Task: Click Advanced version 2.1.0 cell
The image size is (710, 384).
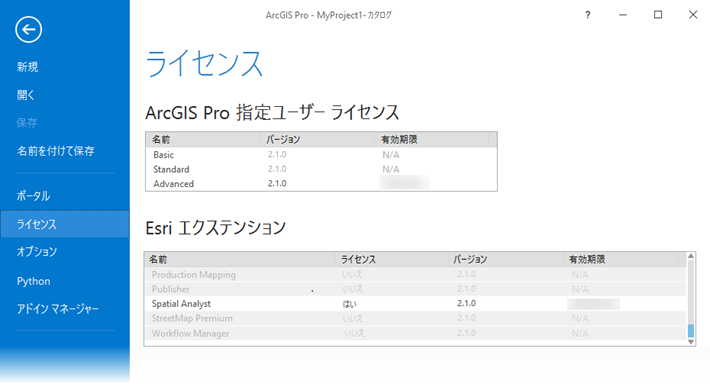Action: pyautogui.click(x=277, y=183)
